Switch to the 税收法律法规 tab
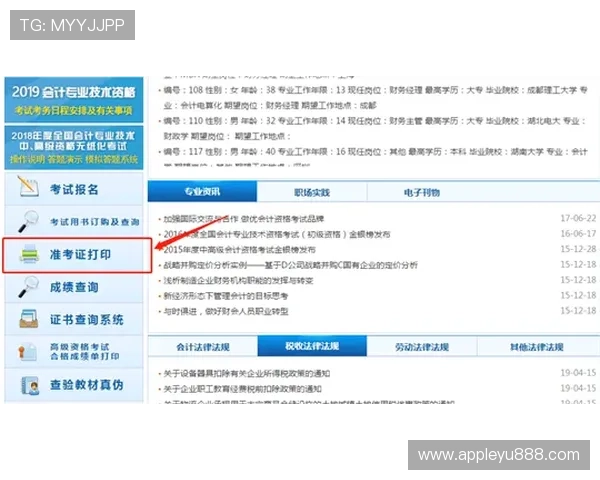Viewport: 600px width, 480px height. [312, 346]
